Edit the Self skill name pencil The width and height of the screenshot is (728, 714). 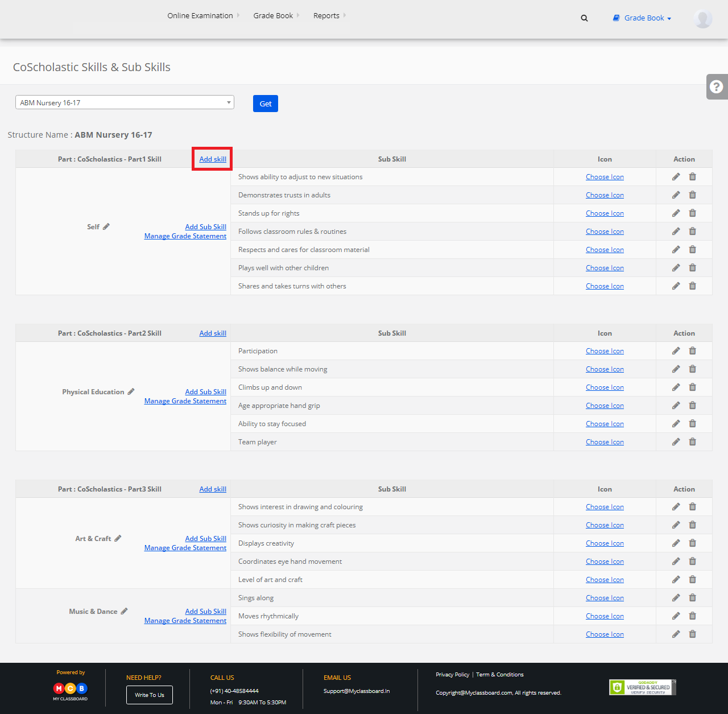point(106,226)
